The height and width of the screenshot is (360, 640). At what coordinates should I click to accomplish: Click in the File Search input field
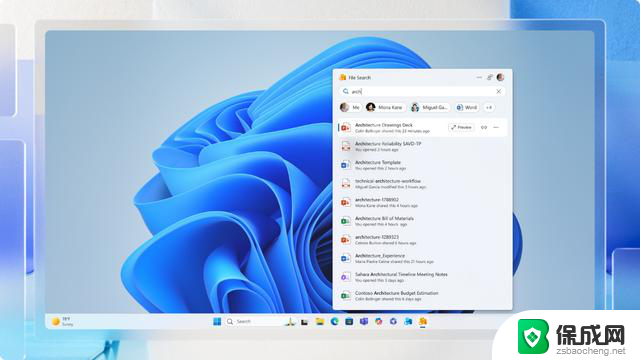point(422,91)
